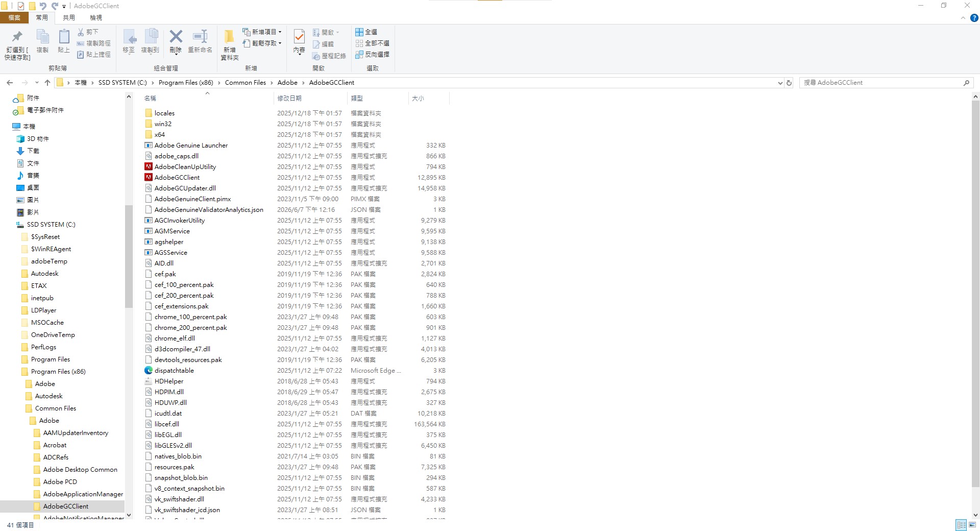
Task: Click the file list vertical scrollbar
Action: click(x=975, y=294)
